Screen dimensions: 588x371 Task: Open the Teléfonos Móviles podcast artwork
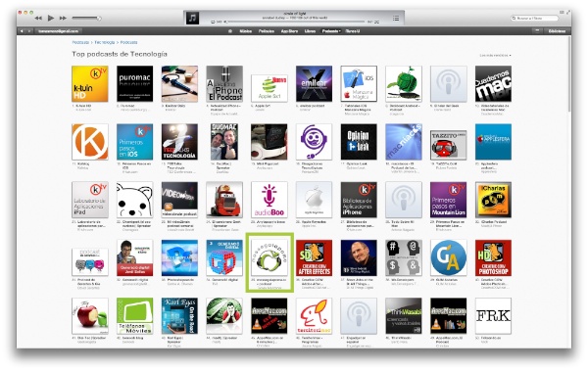[x=134, y=316]
